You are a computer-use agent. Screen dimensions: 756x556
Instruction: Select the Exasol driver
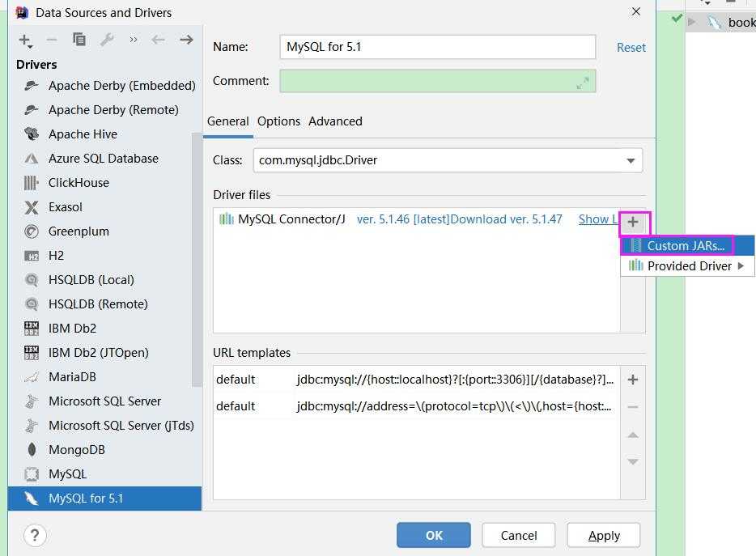[x=104, y=207]
